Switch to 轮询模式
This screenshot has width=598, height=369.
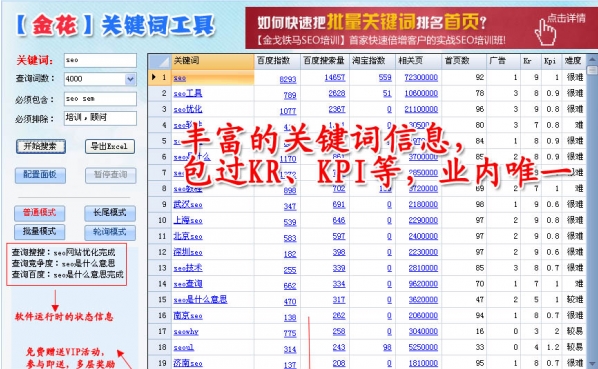point(110,232)
